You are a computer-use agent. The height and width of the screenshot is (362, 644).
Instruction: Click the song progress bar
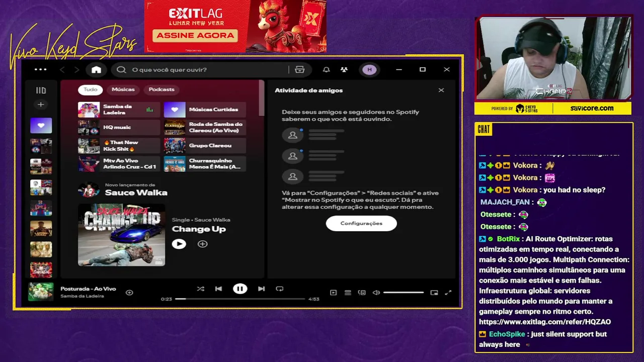[240, 299]
